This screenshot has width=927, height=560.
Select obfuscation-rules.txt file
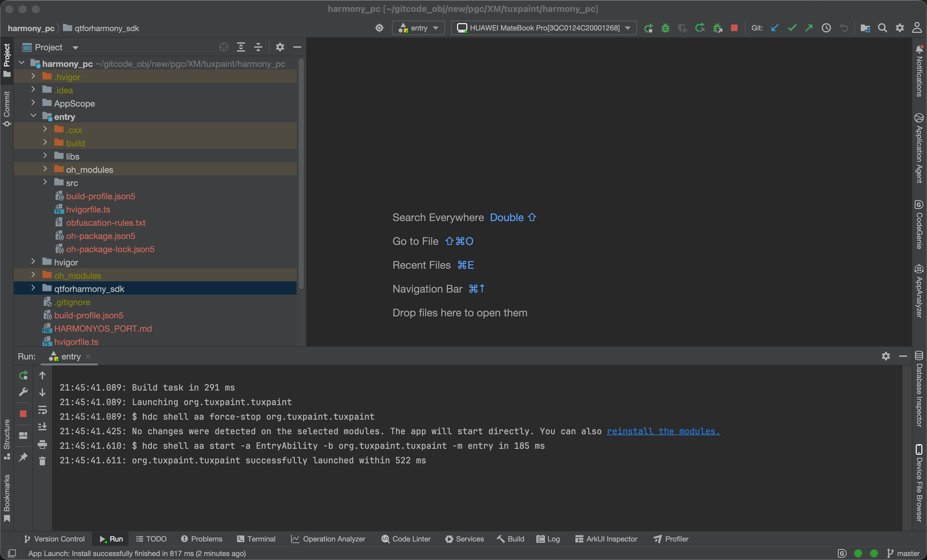click(106, 222)
